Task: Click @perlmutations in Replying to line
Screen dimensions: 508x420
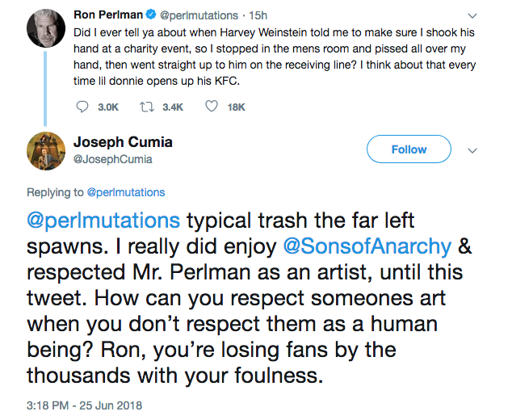Action: point(125,192)
